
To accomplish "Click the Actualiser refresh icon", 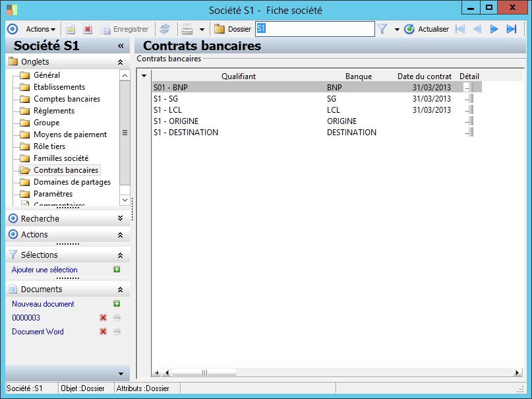I will point(409,29).
